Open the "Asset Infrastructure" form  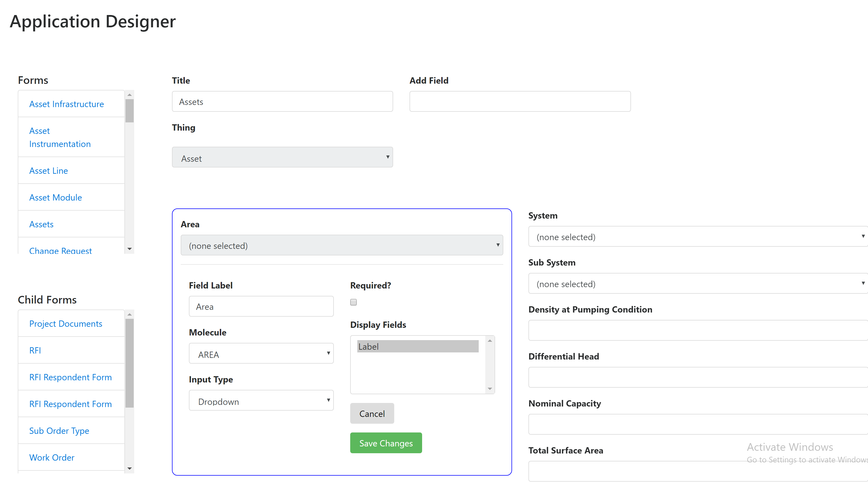[66, 104]
